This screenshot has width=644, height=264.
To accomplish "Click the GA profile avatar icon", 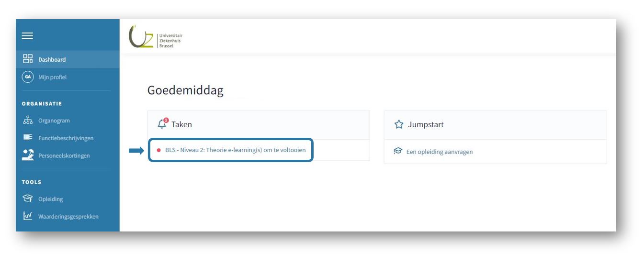I will pos(27,77).
